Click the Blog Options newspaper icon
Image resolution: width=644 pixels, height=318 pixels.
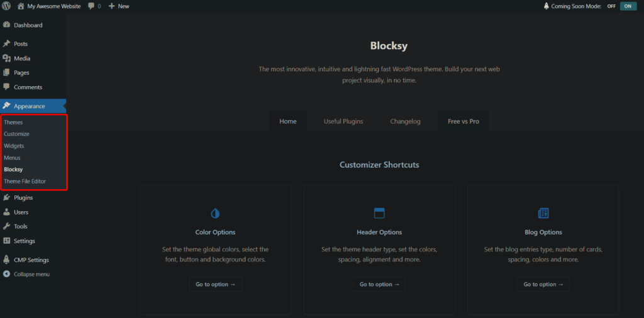point(543,214)
